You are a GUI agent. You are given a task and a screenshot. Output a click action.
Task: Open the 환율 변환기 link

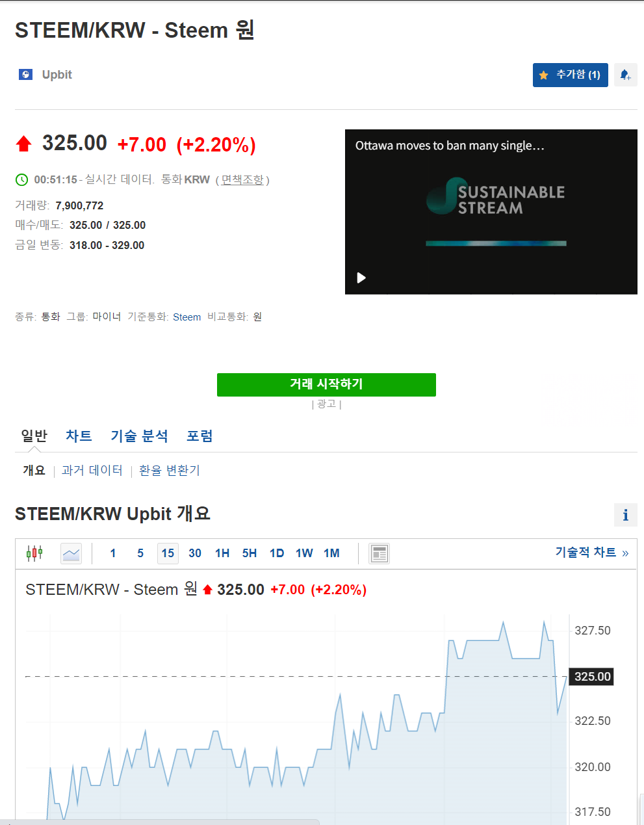169,470
